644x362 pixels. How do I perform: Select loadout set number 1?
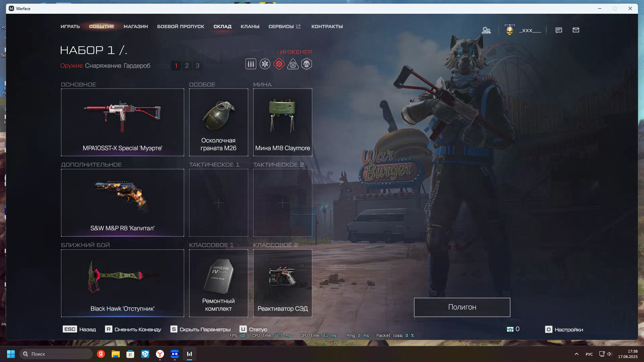tap(176, 66)
